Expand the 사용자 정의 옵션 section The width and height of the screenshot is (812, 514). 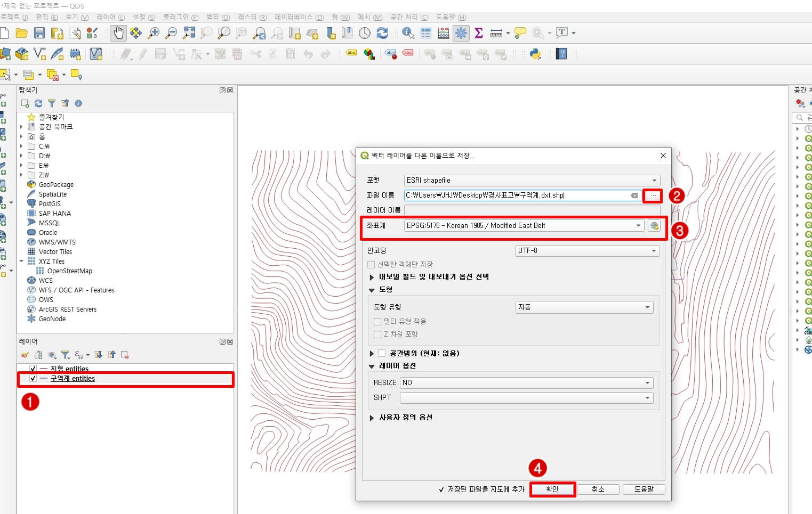point(372,418)
